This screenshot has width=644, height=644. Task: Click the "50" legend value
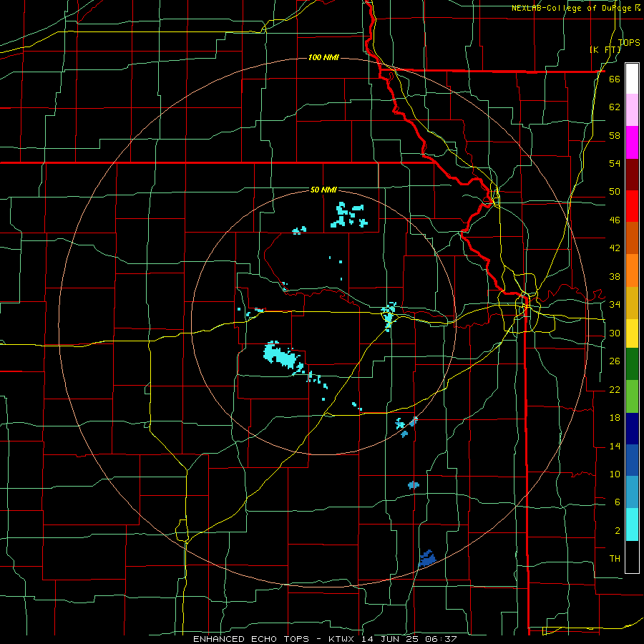point(615,192)
